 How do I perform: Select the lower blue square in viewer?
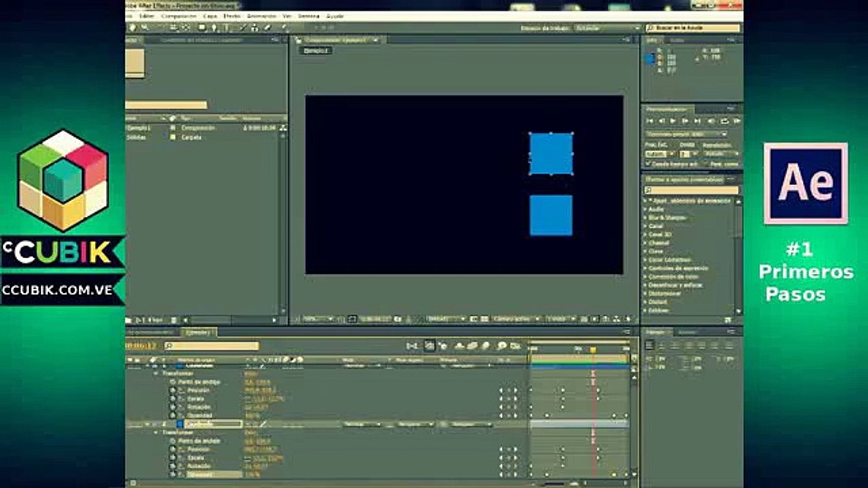pos(551,216)
